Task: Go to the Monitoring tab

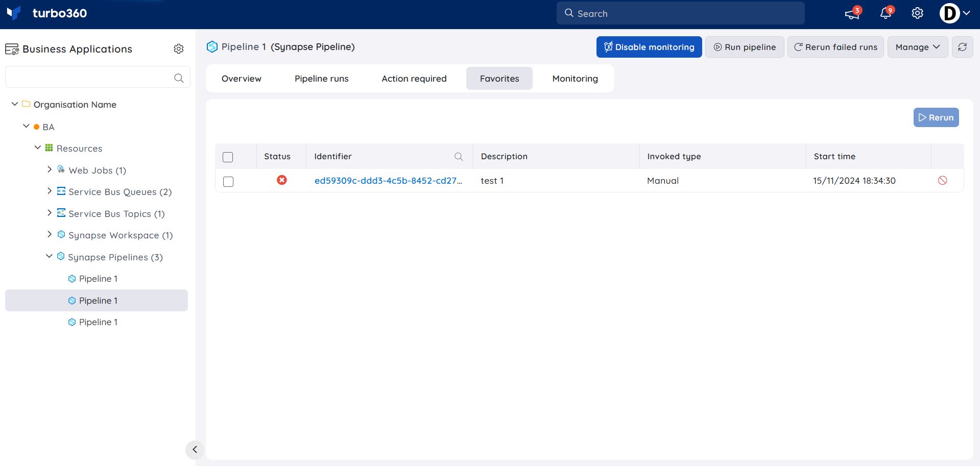Action: tap(575, 79)
